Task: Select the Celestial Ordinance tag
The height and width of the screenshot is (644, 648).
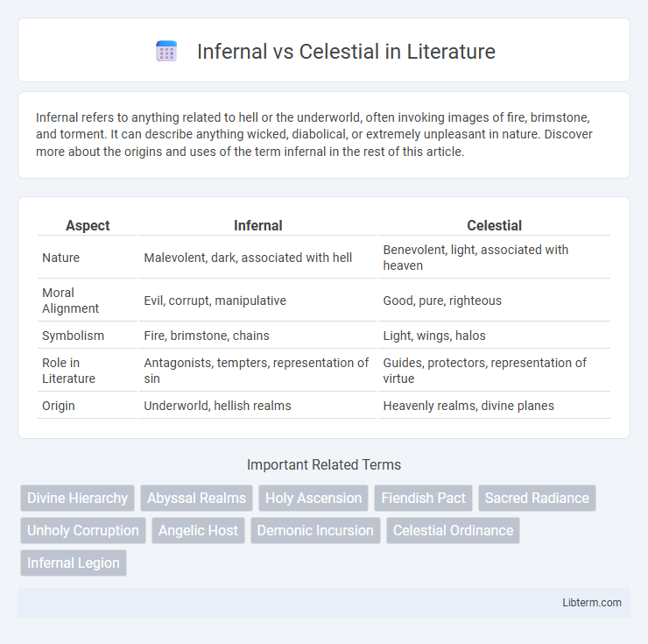Action: click(x=453, y=530)
